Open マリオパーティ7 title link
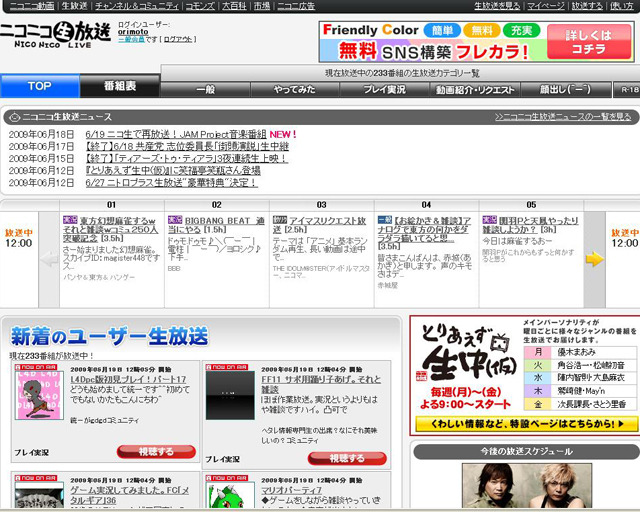Viewport: 640px width, 512px height. pos(292,490)
